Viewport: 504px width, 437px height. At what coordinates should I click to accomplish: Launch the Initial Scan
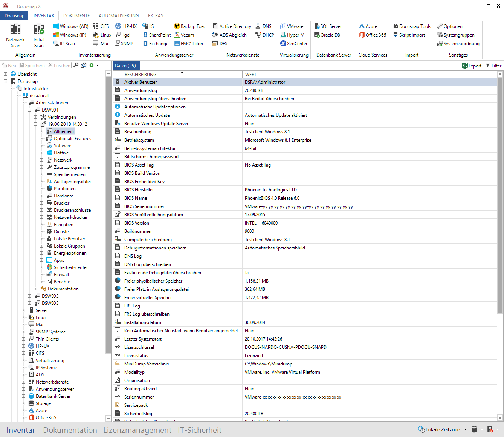39,35
